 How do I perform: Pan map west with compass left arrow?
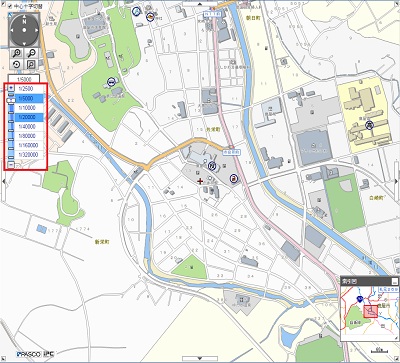coord(12,30)
